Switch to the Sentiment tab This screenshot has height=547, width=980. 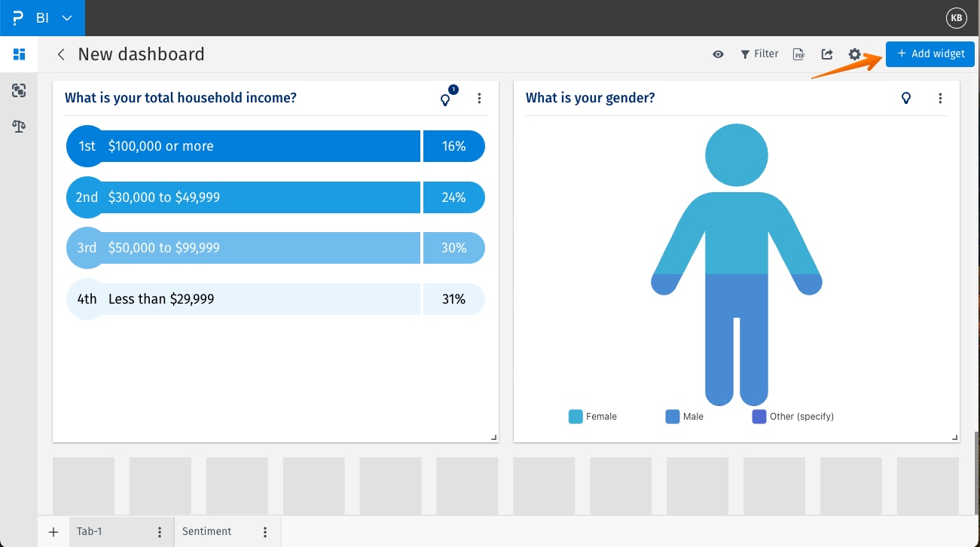coord(206,531)
